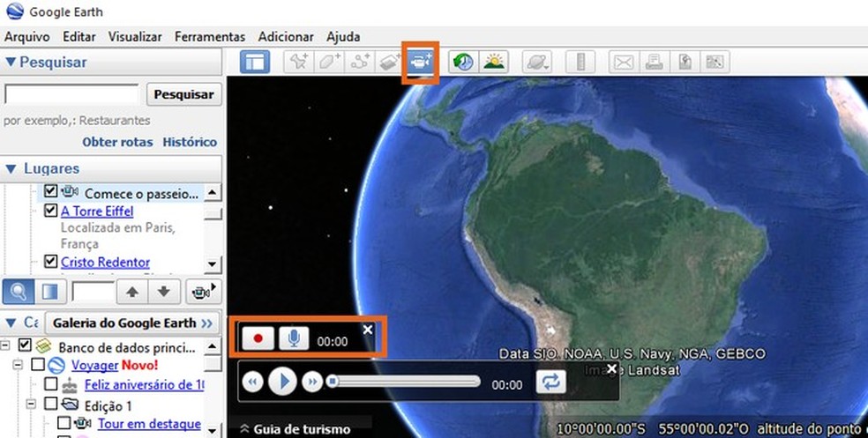Screen dimensions: 868x438
Task: Collapse the Lugares panel
Action: point(11,168)
